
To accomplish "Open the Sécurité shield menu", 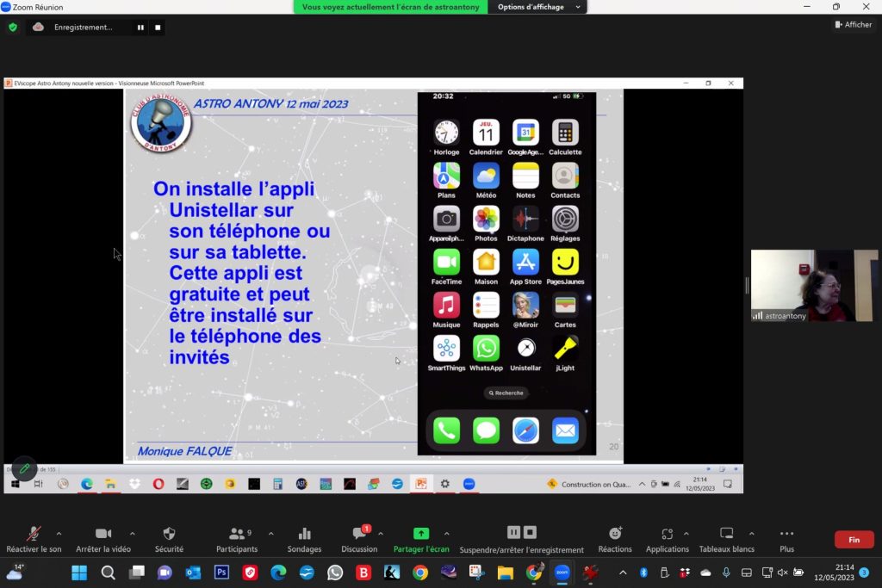I will click(169, 540).
